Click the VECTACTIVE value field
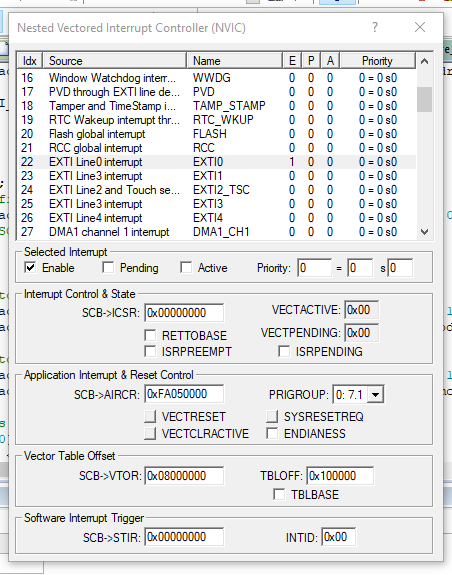 (361, 310)
